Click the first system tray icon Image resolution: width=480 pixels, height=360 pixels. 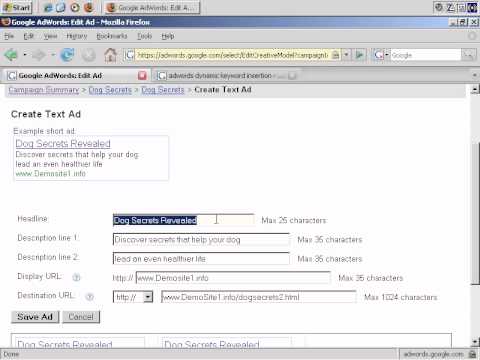click(x=439, y=7)
